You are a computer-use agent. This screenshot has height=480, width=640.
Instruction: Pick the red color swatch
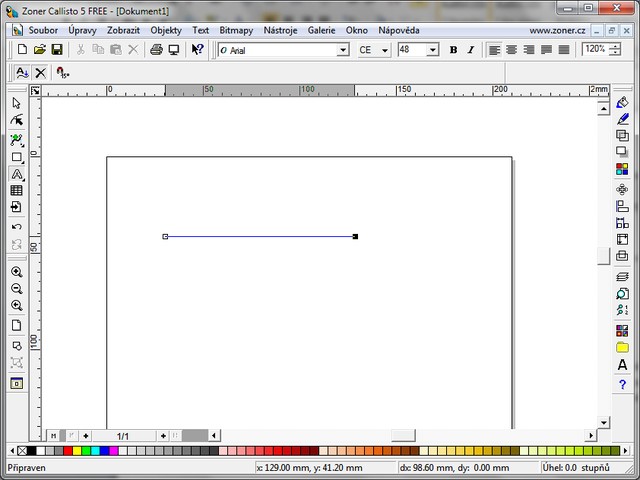point(68,451)
